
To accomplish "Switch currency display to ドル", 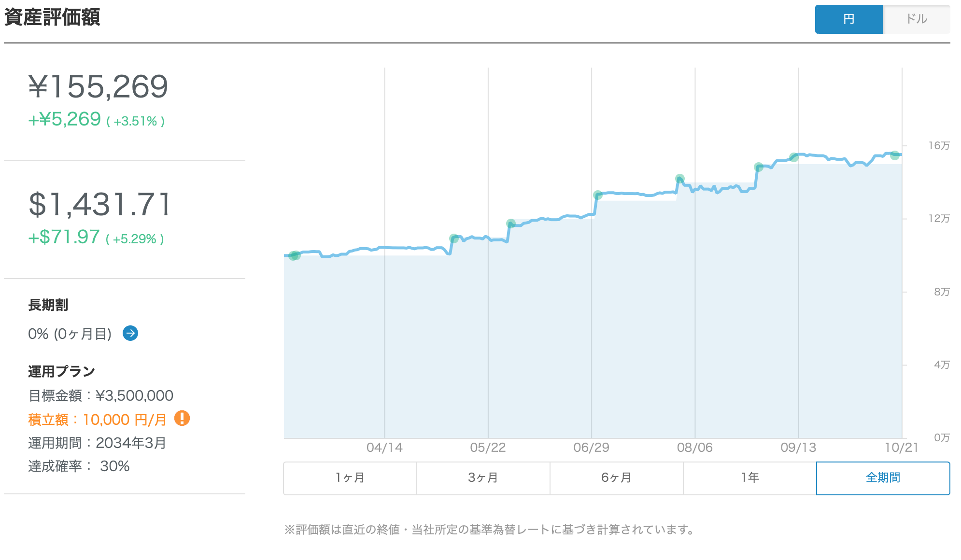I will click(x=917, y=19).
